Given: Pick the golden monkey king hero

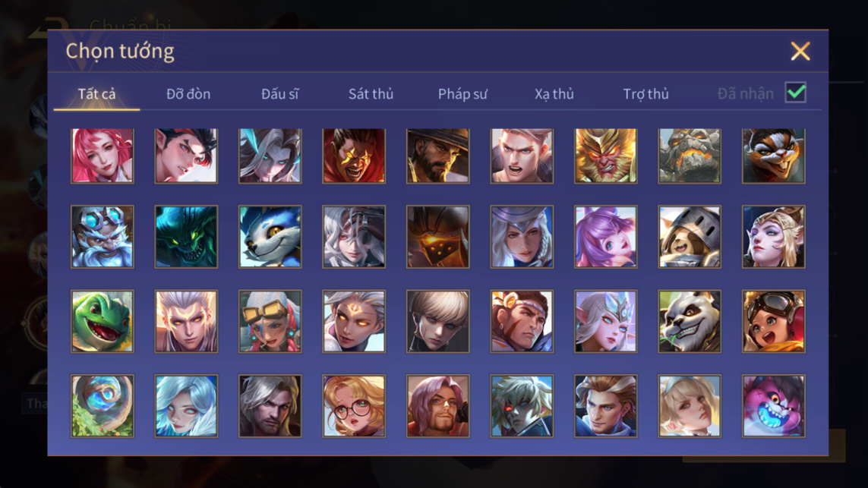Looking at the screenshot, I should 605,156.
